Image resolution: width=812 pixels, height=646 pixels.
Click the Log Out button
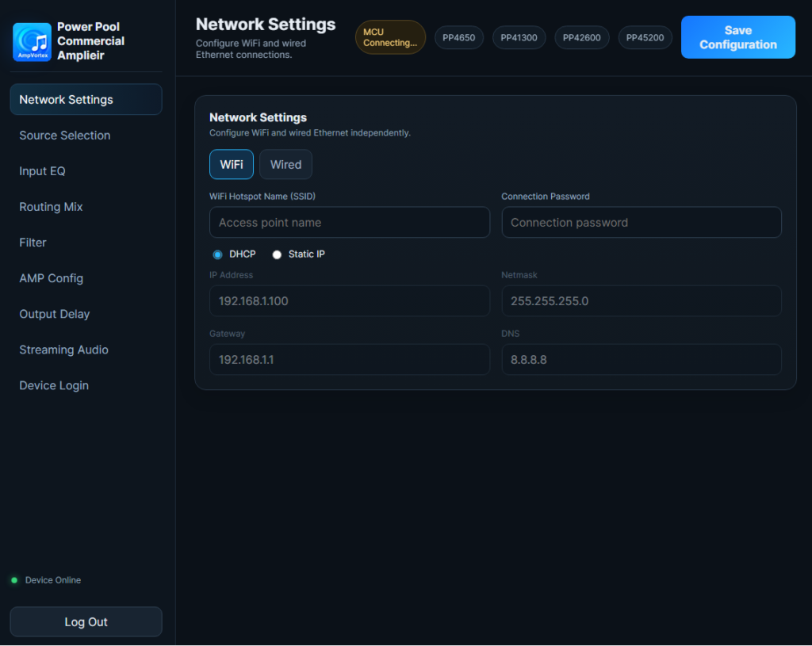point(86,621)
